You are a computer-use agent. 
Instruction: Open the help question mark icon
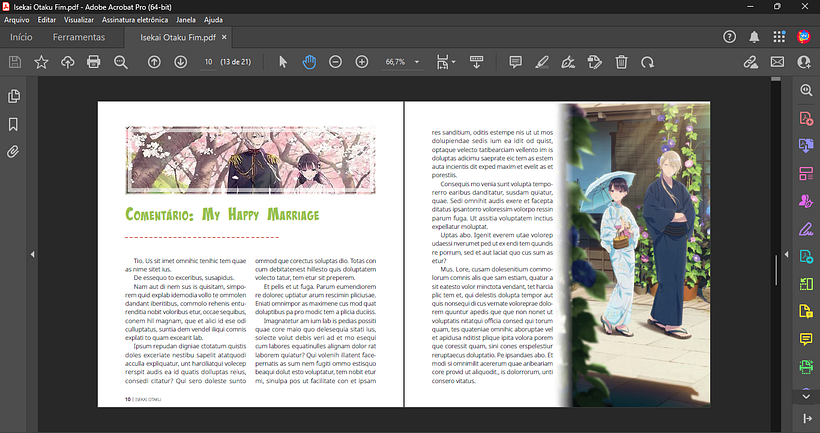pos(729,37)
